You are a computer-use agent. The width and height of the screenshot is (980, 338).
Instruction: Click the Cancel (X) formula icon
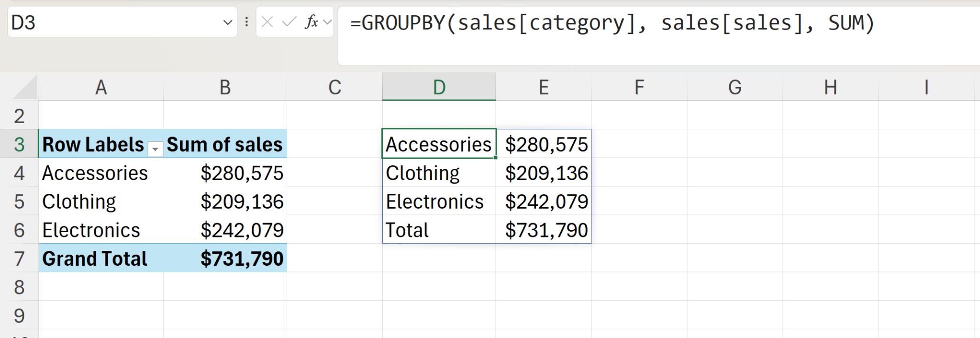click(x=267, y=22)
